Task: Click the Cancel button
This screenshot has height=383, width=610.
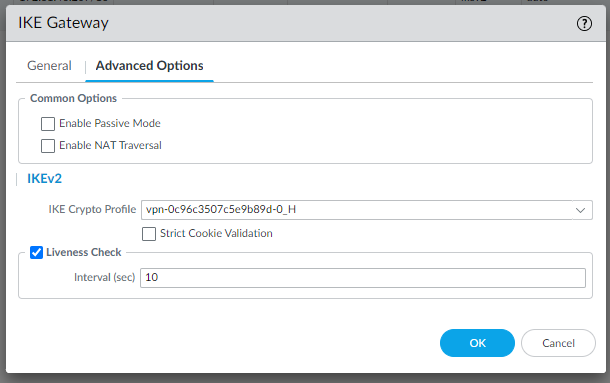Action: click(558, 343)
